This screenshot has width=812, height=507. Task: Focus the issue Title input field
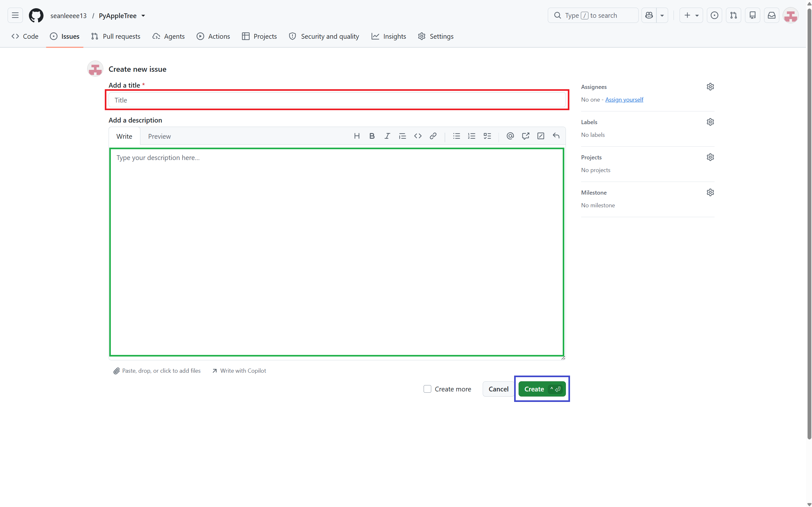[x=337, y=100]
